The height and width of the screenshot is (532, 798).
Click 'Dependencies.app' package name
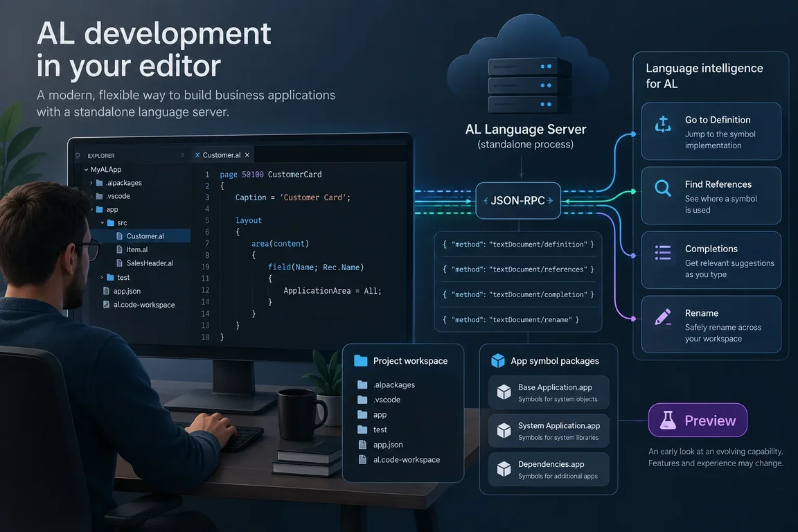click(551, 464)
